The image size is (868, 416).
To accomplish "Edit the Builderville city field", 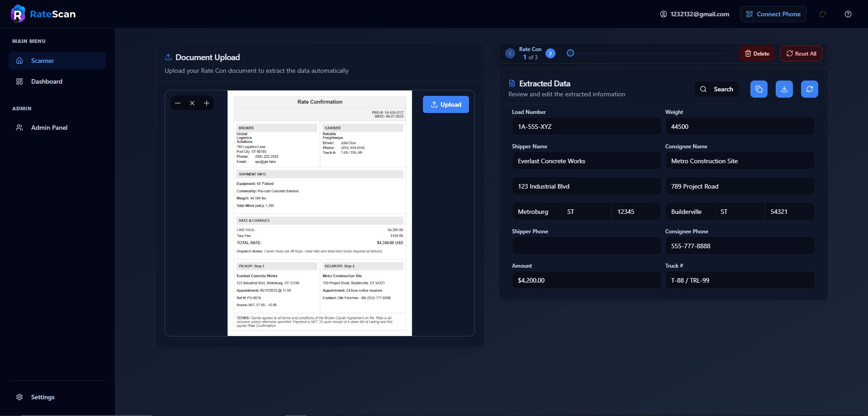I will 690,212.
